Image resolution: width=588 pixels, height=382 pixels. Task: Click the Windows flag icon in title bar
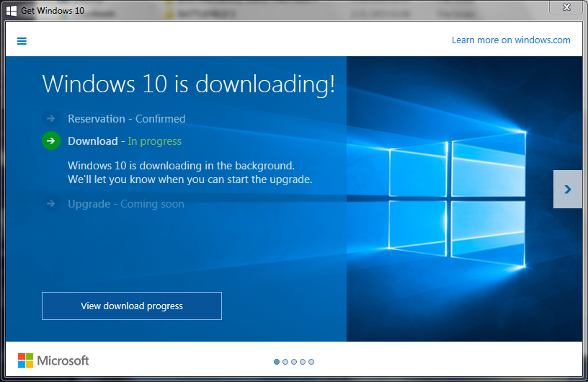pyautogui.click(x=12, y=11)
